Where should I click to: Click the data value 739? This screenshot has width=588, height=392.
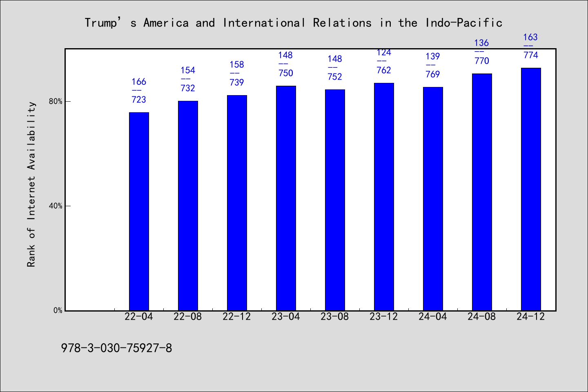237,82
